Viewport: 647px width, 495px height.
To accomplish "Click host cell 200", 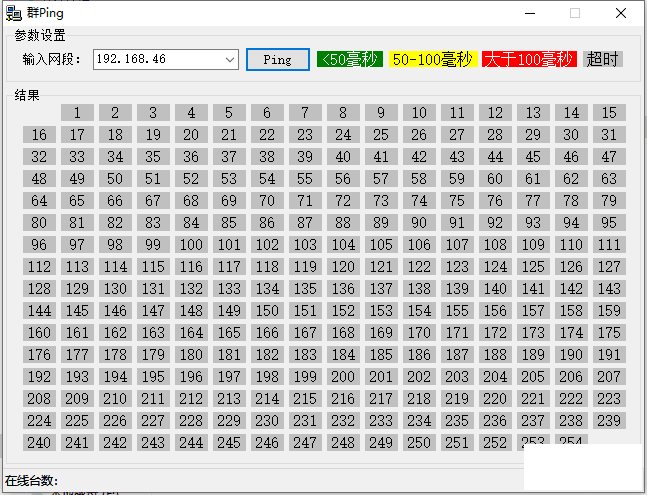I will pos(343,377).
